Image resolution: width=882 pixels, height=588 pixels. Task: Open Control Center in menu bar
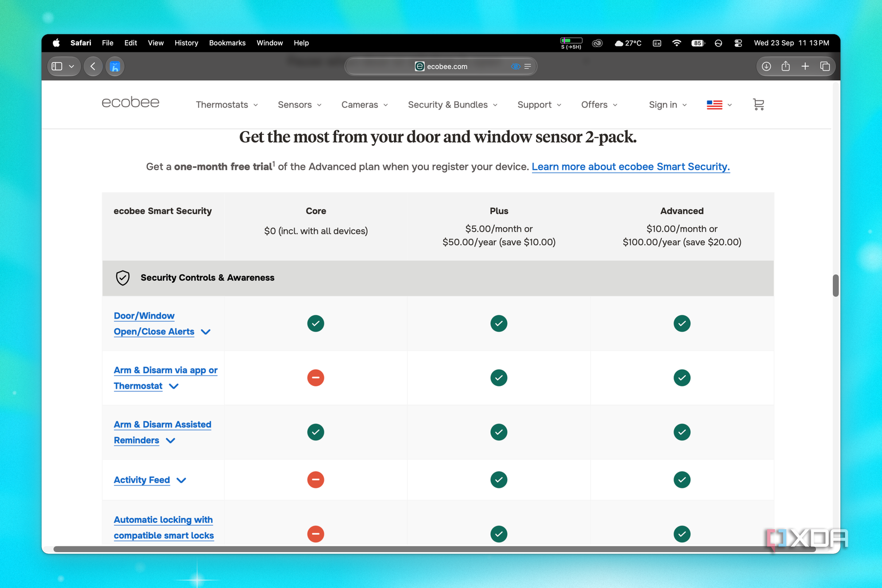(x=738, y=43)
